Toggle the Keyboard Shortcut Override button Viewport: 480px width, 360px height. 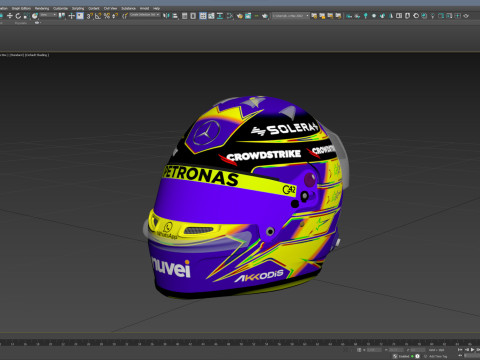pyautogui.click(x=80, y=16)
